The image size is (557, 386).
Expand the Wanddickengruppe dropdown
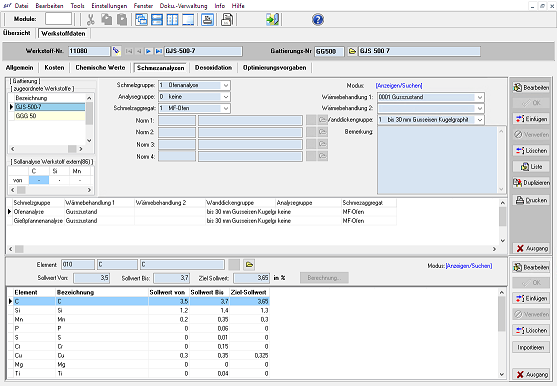tap(480, 120)
